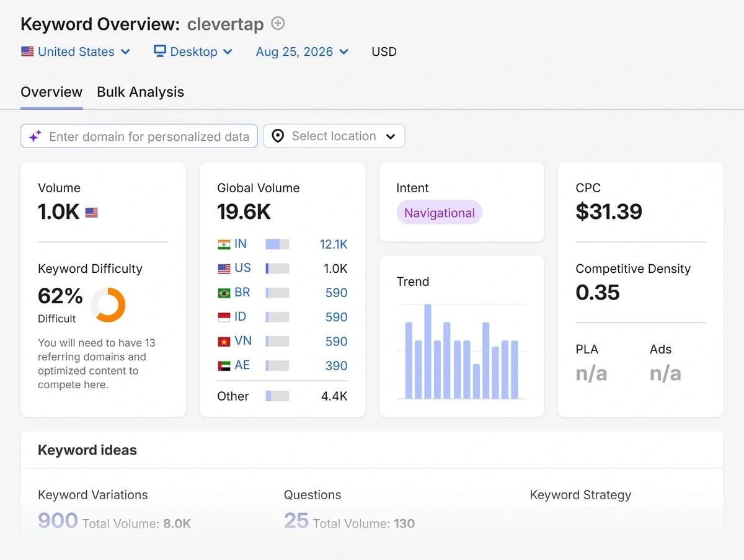The width and height of the screenshot is (744, 560).
Task: Click the 390 volume value for AE
Action: (337, 366)
